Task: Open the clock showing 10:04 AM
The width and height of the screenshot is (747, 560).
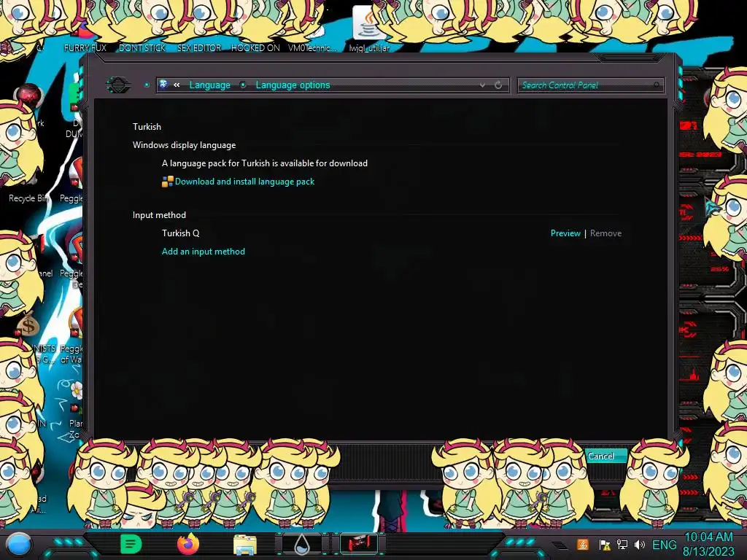Action: (708, 544)
